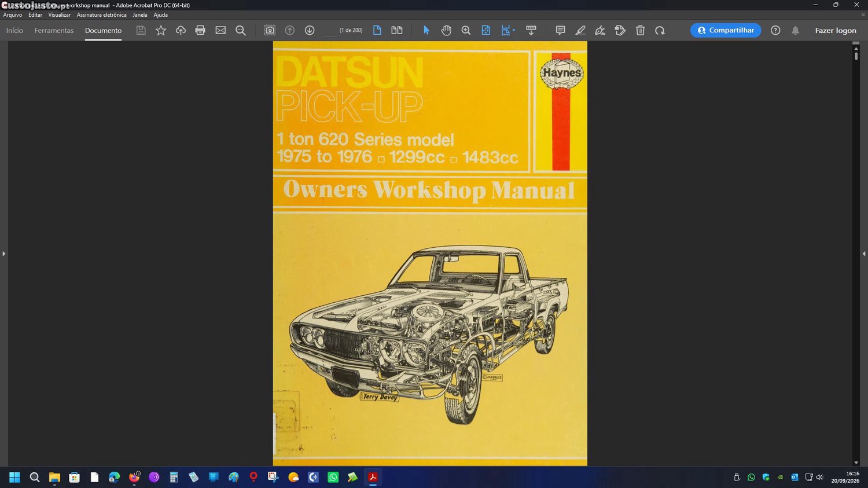Add document to starred favorites

pyautogui.click(x=161, y=30)
